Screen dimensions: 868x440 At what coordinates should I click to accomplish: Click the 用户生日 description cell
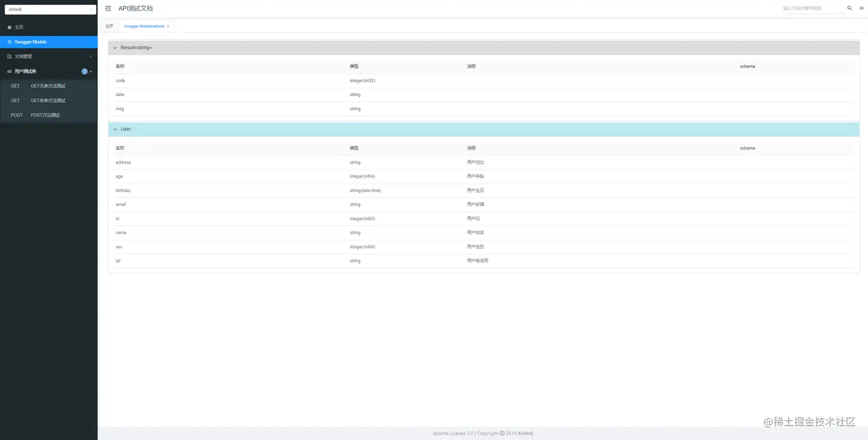tap(476, 190)
